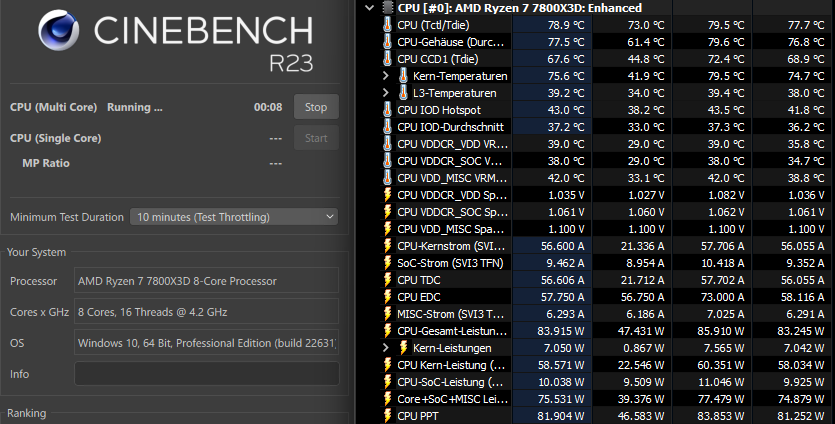Image resolution: width=835 pixels, height=424 pixels.
Task: Click lightning icon beside CPU Kern-Leistung
Action: tap(388, 365)
